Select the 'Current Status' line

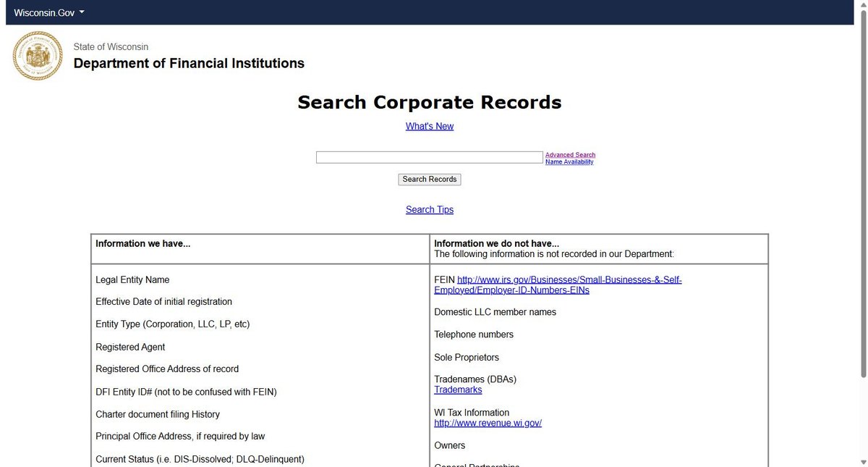click(x=200, y=459)
